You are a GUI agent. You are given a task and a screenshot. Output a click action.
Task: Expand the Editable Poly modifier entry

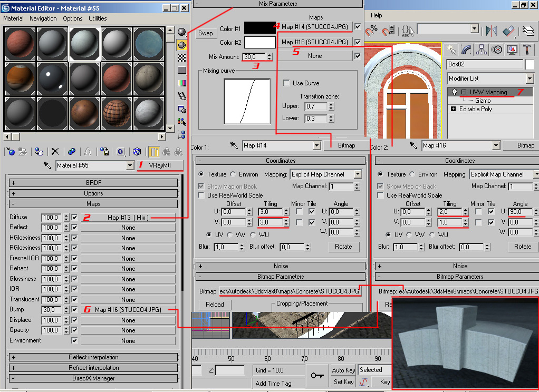(453, 109)
